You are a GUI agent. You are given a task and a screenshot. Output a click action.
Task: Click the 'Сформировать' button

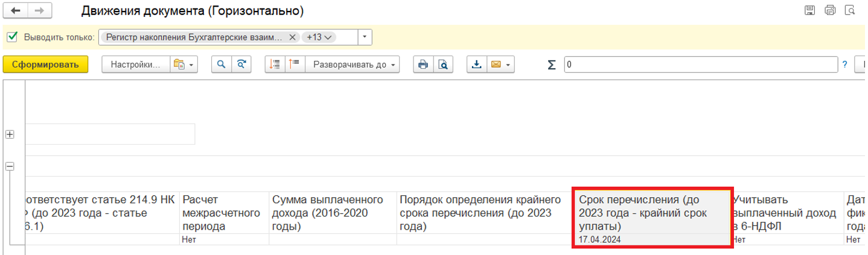(45, 65)
